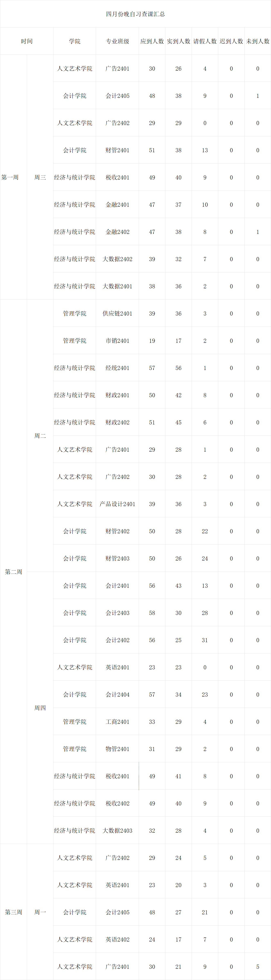This screenshot has height=980, width=271.
Task: Select the 周一 day cell
Action: (x=40, y=912)
